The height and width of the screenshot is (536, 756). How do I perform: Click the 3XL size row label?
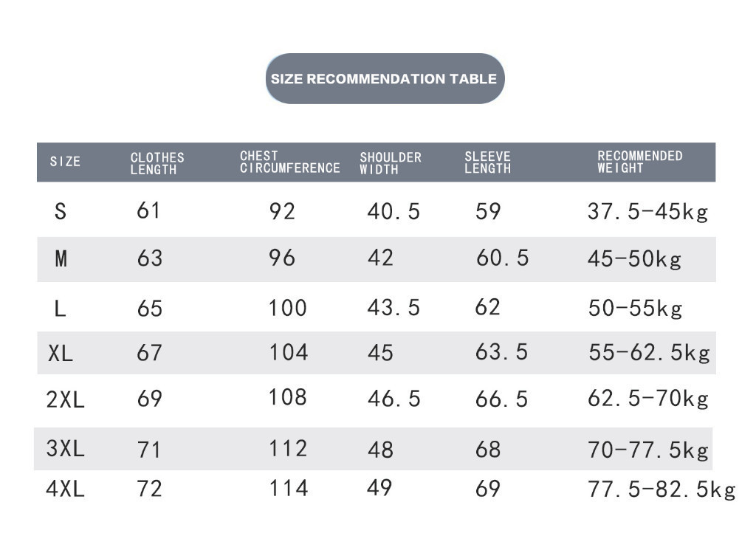(x=65, y=448)
